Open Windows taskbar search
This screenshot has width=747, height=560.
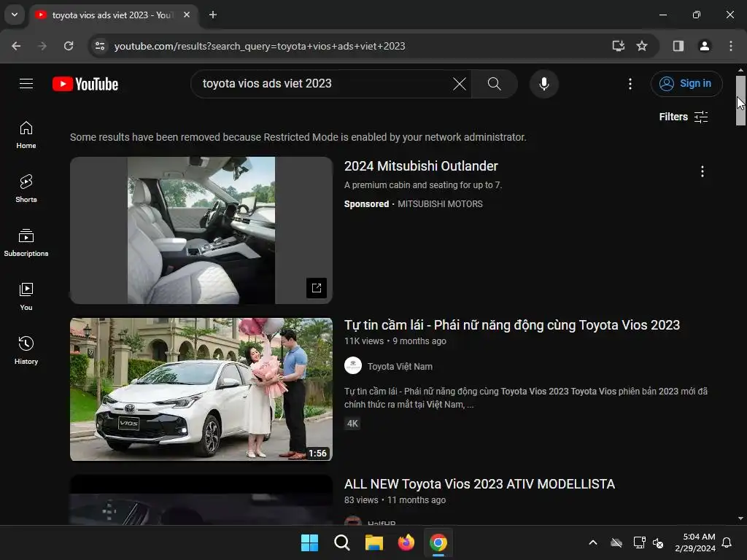341,542
